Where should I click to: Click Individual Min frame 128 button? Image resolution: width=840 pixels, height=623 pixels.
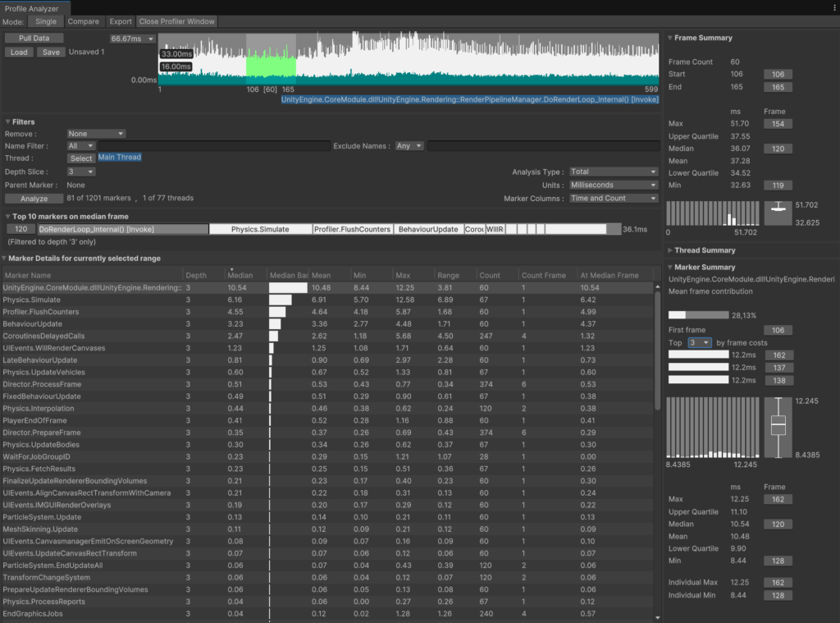(x=778, y=595)
